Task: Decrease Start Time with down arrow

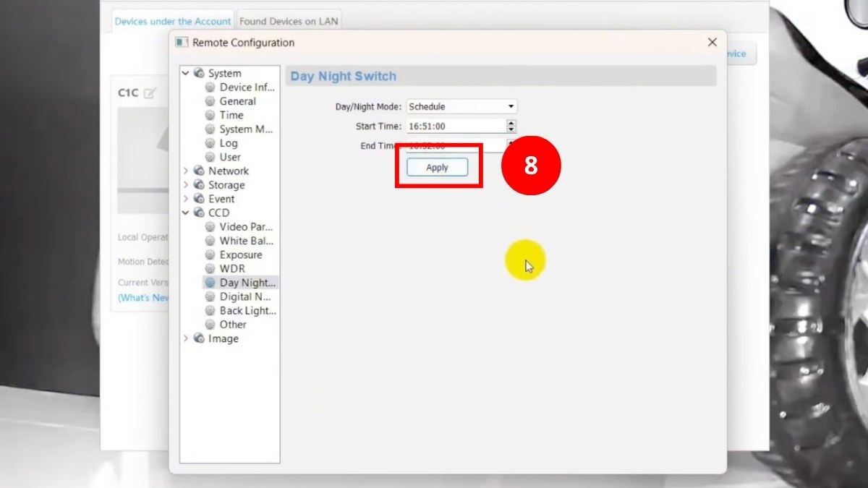Action: point(511,129)
